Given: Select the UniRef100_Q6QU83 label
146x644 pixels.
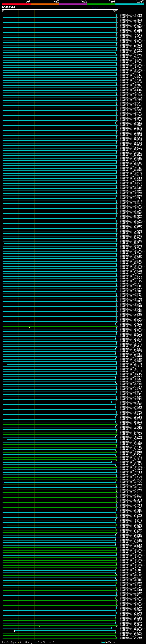Looking at the screenshot, I should [x=131, y=163].
